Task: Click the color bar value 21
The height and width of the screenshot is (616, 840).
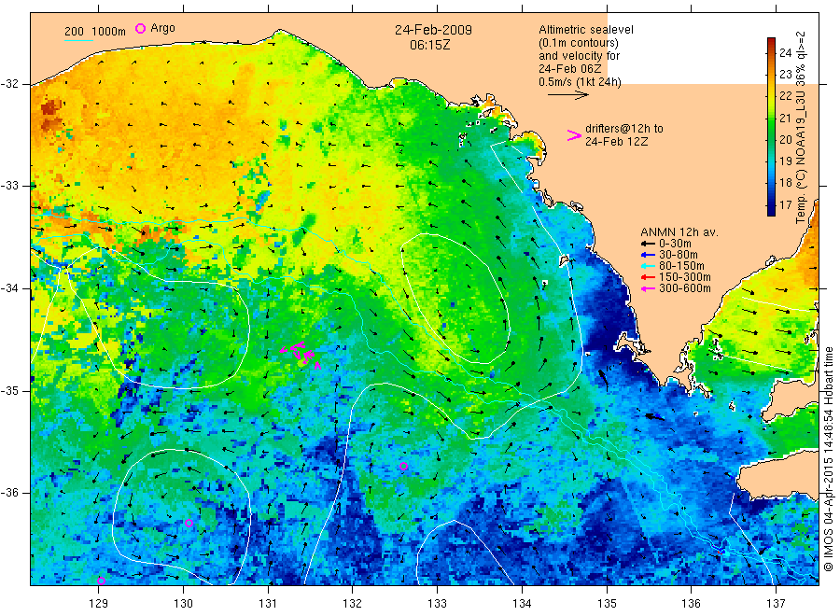Action: pyautogui.click(x=785, y=118)
